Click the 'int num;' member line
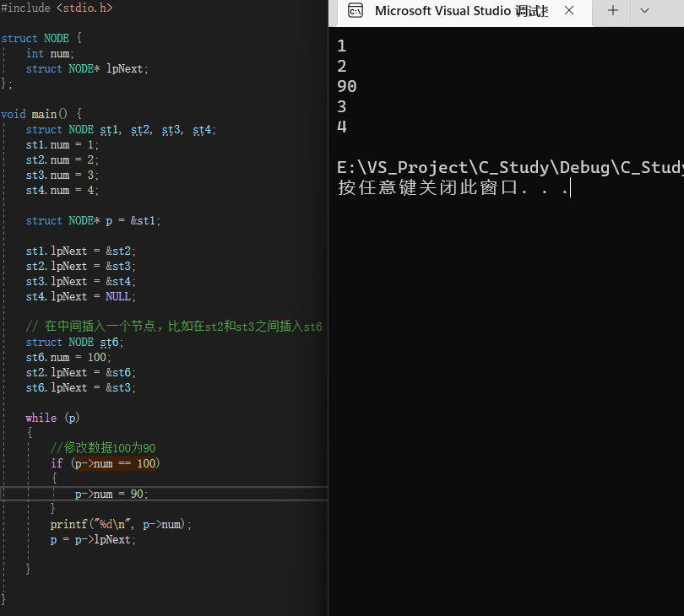684x616 pixels. tap(50, 54)
